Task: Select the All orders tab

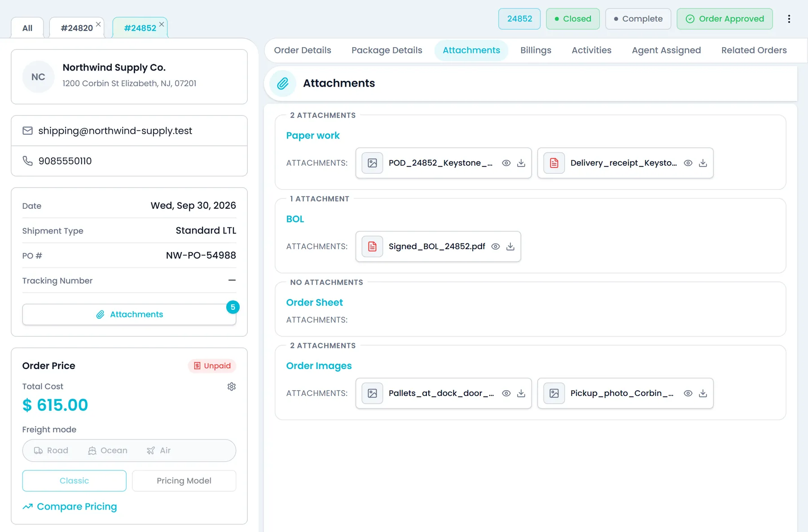Action: (x=27, y=28)
